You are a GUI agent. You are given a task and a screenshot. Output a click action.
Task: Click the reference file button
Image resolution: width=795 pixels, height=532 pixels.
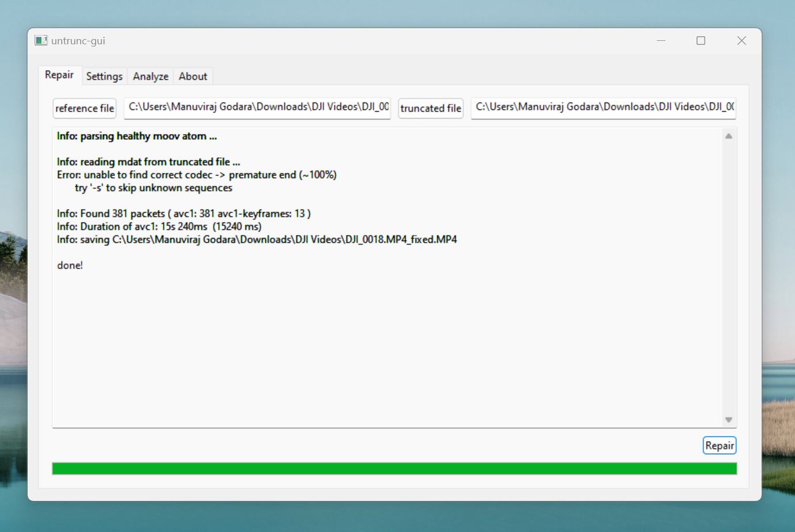(85, 108)
